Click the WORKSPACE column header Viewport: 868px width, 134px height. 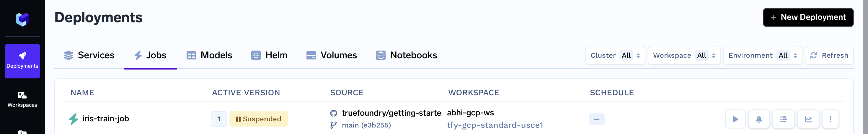(474, 93)
